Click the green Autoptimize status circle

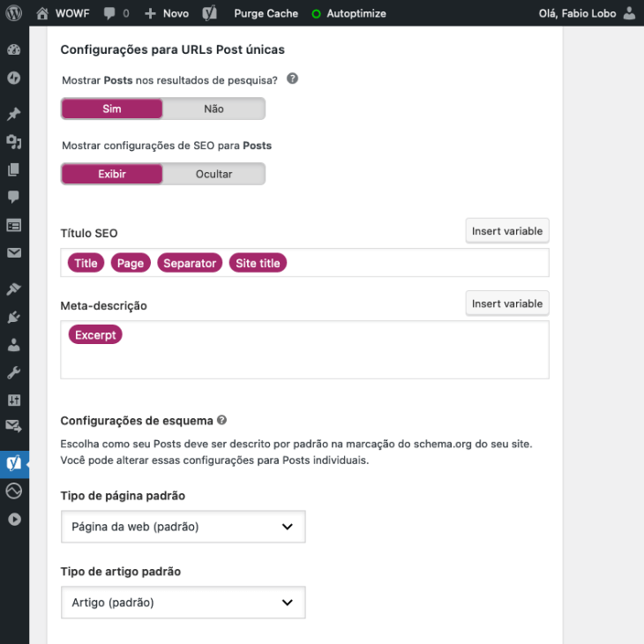(x=316, y=14)
